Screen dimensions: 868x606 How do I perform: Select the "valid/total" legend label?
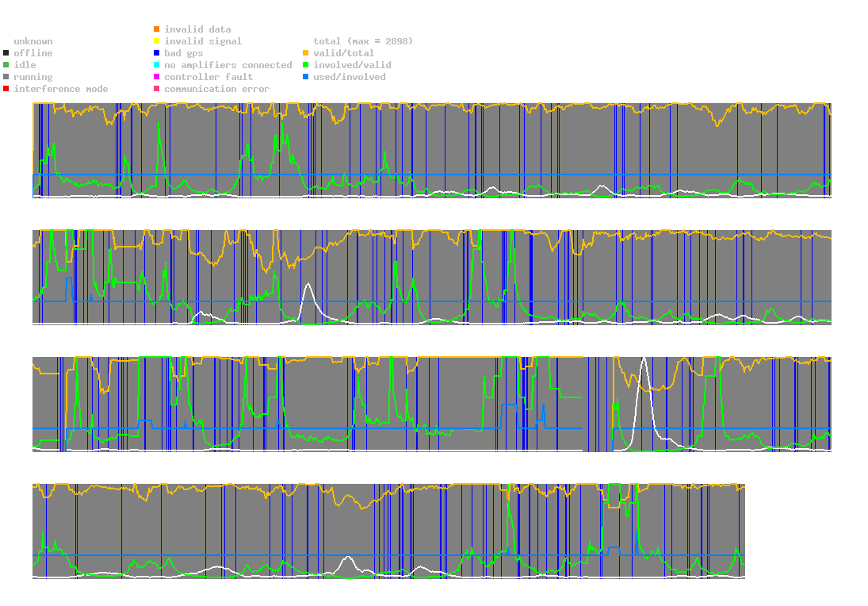(344, 53)
